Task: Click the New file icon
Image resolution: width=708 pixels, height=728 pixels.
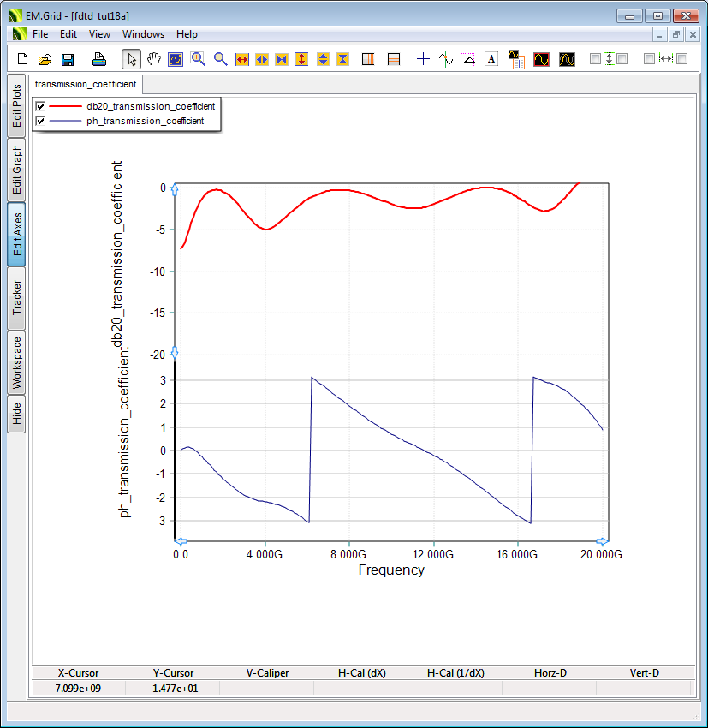Action: pos(23,59)
